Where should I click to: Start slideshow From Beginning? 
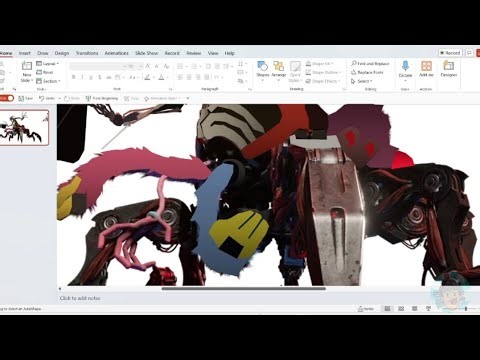(102, 98)
